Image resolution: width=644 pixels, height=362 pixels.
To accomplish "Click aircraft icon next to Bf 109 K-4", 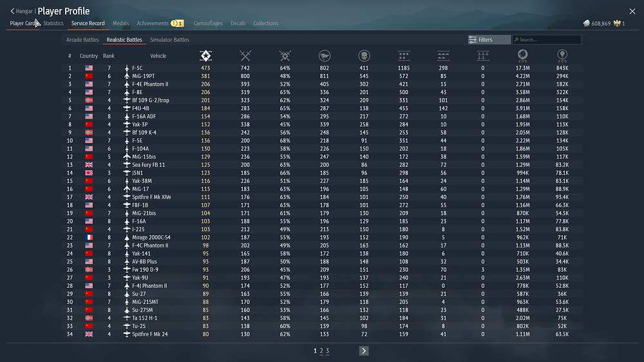I will (126, 132).
